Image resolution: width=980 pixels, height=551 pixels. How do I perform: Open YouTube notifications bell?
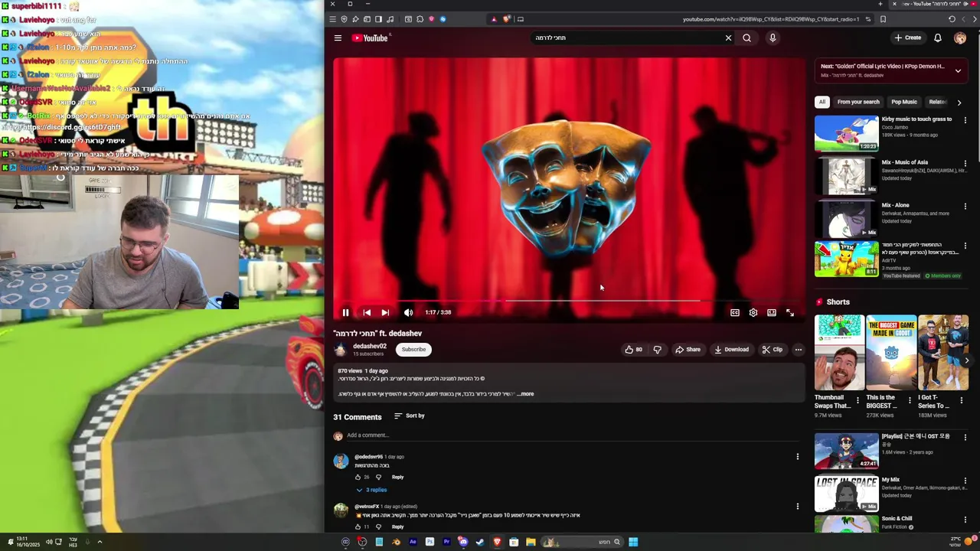pyautogui.click(x=938, y=37)
